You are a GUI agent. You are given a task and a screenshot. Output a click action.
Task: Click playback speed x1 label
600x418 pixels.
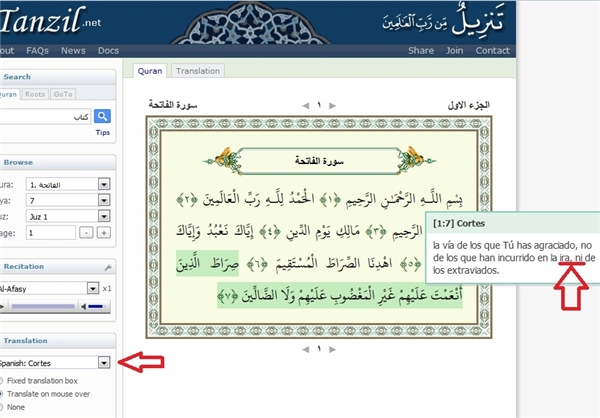click(x=107, y=288)
